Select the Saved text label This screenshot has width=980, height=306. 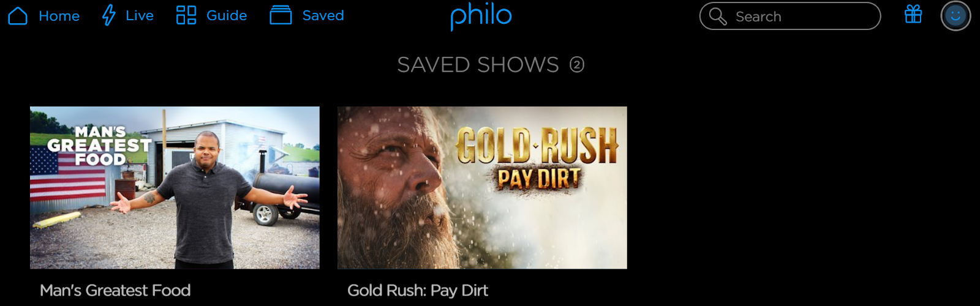click(323, 16)
